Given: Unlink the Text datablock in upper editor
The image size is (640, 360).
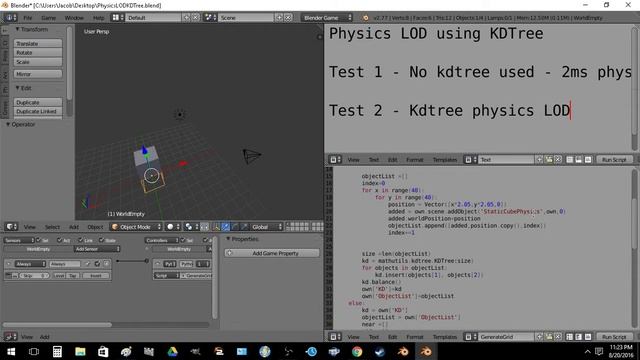Looking at the screenshot, I should click(x=558, y=160).
